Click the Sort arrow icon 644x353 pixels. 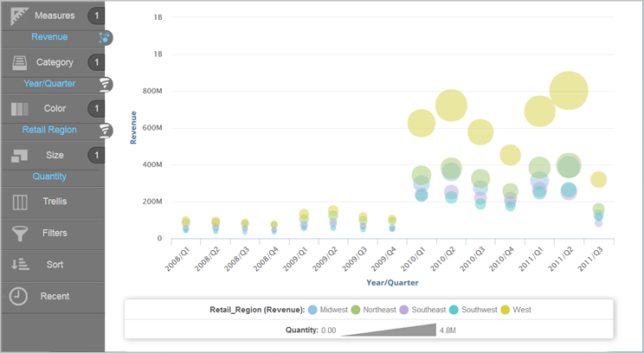point(19,265)
